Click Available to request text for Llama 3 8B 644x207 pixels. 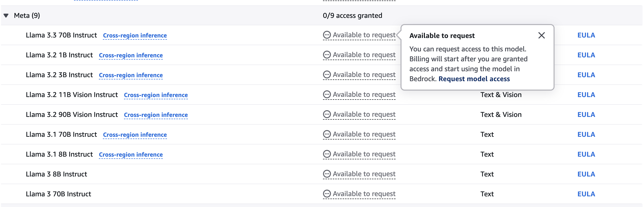pos(364,174)
